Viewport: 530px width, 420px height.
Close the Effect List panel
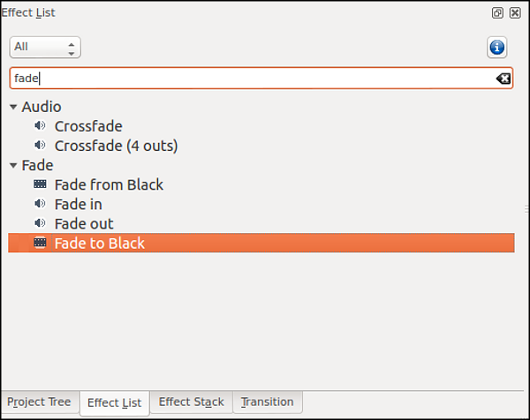pyautogui.click(x=515, y=13)
